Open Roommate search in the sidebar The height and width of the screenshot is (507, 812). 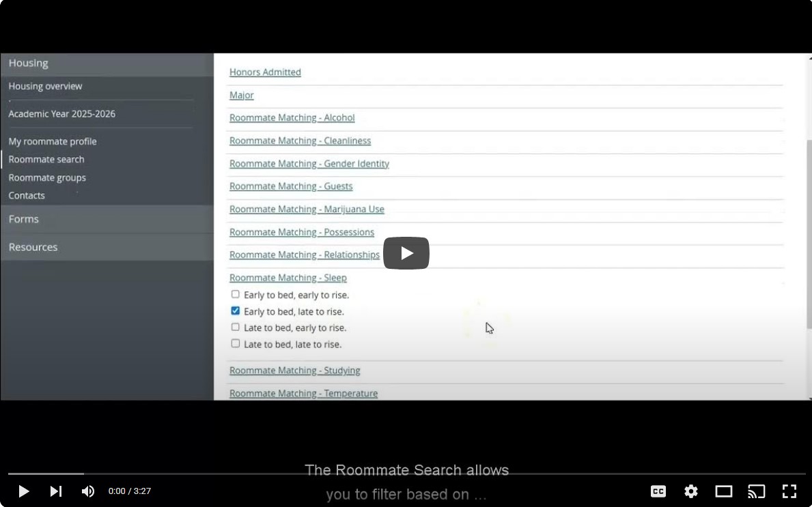click(46, 160)
